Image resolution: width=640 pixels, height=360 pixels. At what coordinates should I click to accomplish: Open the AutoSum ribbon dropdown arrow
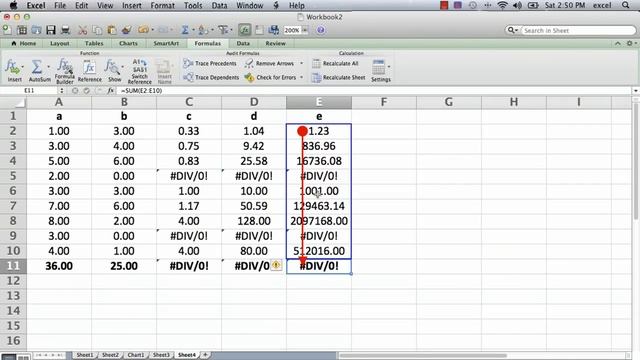pyautogui.click(x=48, y=67)
